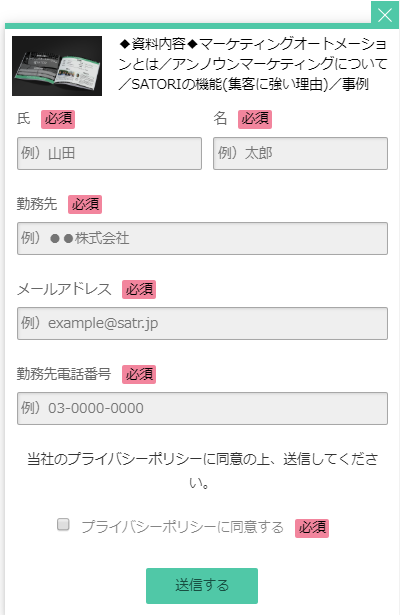Click the プライバシーポリシーに同意する label text
Viewport: 400px width, 615px height.
point(182,527)
